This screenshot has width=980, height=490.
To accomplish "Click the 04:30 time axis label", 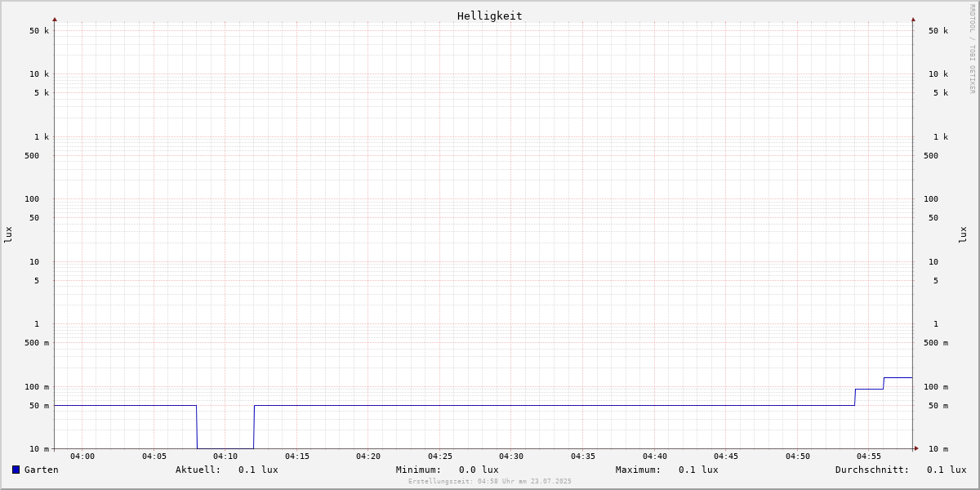I will pyautogui.click(x=511, y=457).
